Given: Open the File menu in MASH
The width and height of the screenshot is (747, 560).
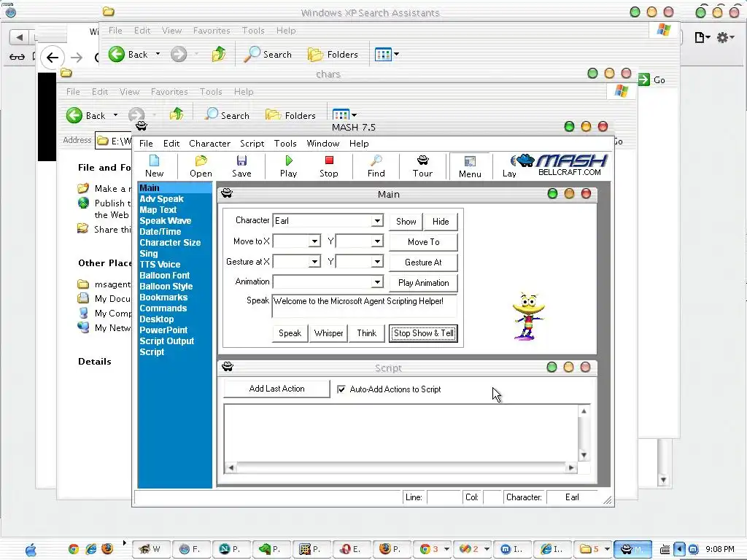Looking at the screenshot, I should [x=146, y=144].
